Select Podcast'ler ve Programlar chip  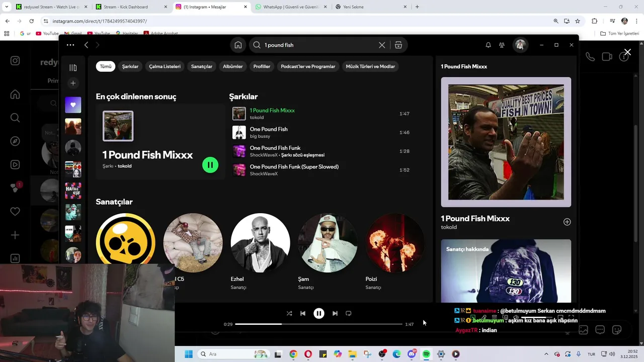[308, 66]
